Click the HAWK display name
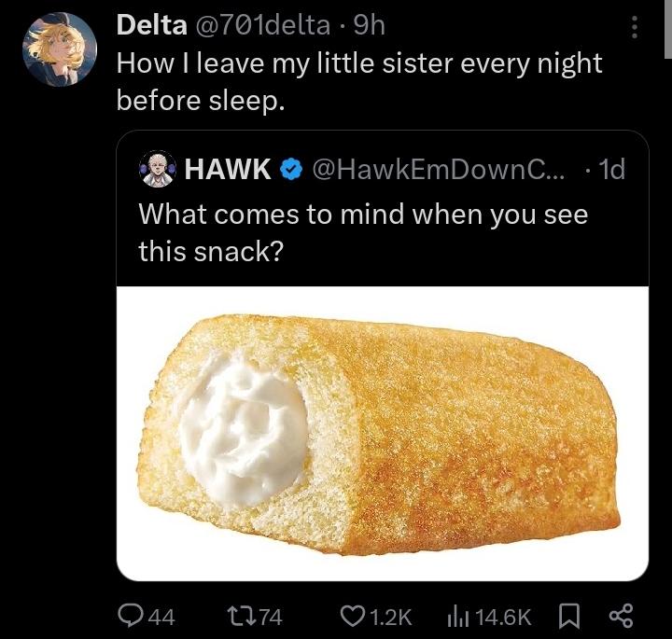This screenshot has height=639, width=672. [x=228, y=170]
